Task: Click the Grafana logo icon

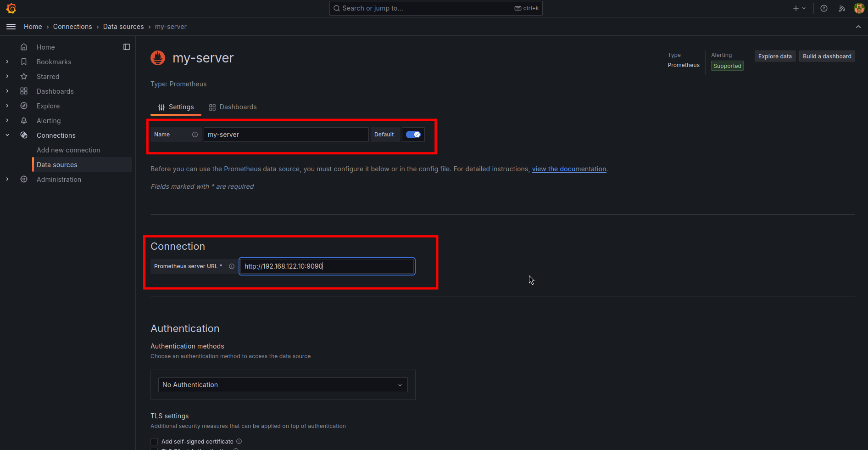Action: (11, 8)
